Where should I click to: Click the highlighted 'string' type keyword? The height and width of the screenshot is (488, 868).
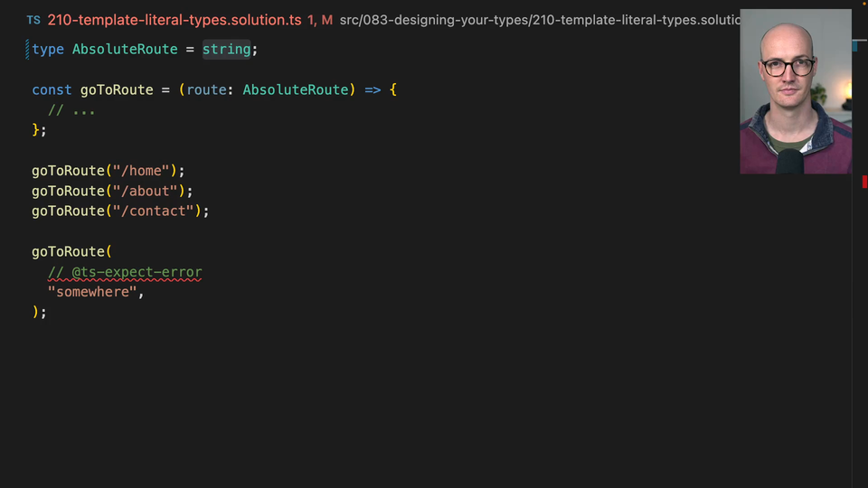[x=226, y=50]
